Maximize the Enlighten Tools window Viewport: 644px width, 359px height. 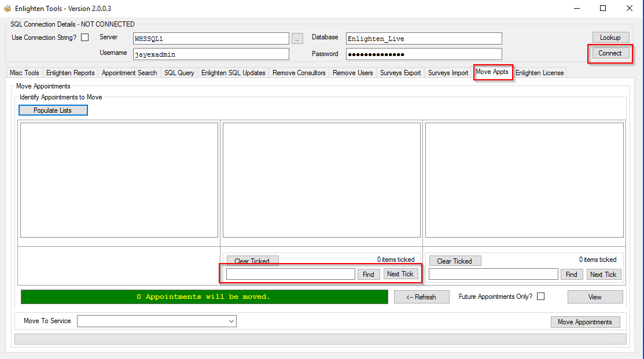[x=603, y=8]
